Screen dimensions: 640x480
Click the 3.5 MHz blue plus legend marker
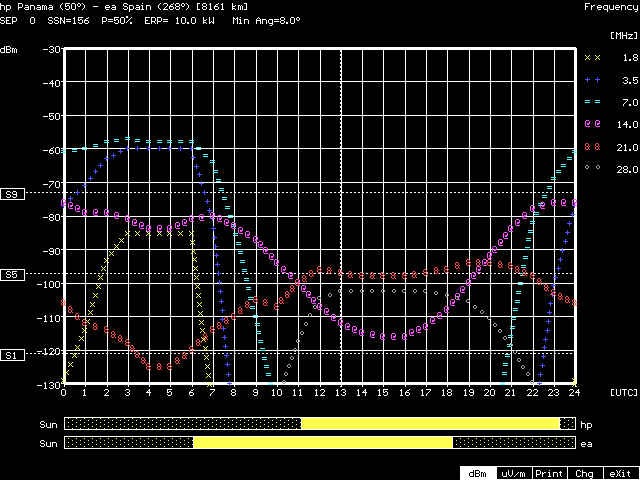[x=593, y=80]
